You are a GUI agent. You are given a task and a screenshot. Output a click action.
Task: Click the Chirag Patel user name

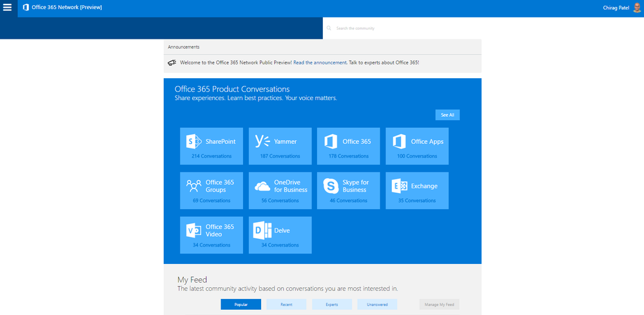[616, 8]
